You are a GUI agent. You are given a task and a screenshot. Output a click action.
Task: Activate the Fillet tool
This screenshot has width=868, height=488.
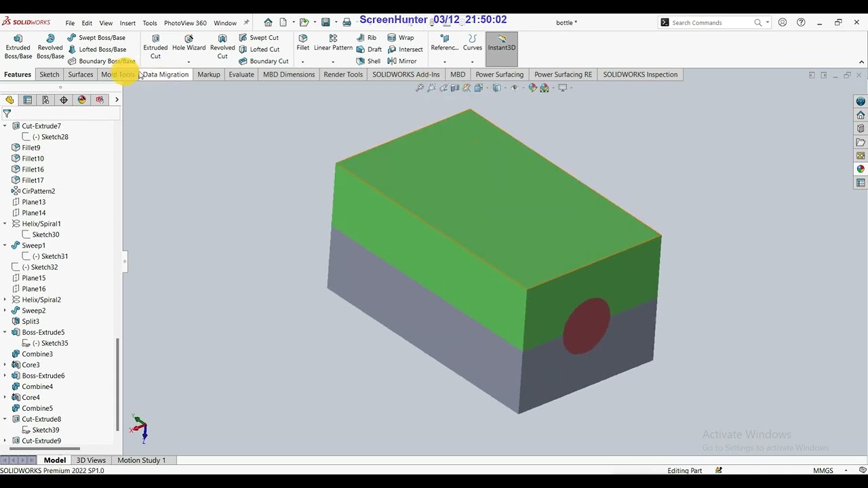[x=303, y=43]
